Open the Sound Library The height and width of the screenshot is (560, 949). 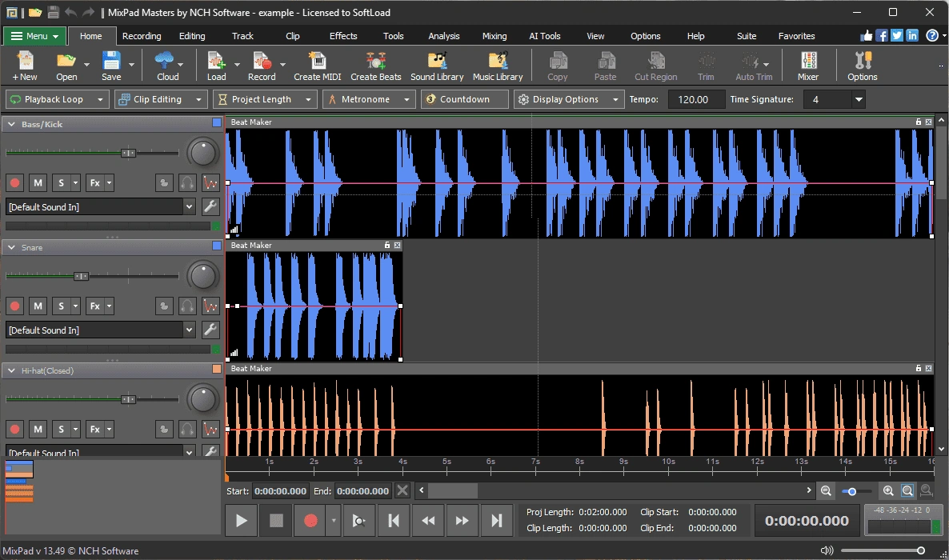(x=437, y=66)
